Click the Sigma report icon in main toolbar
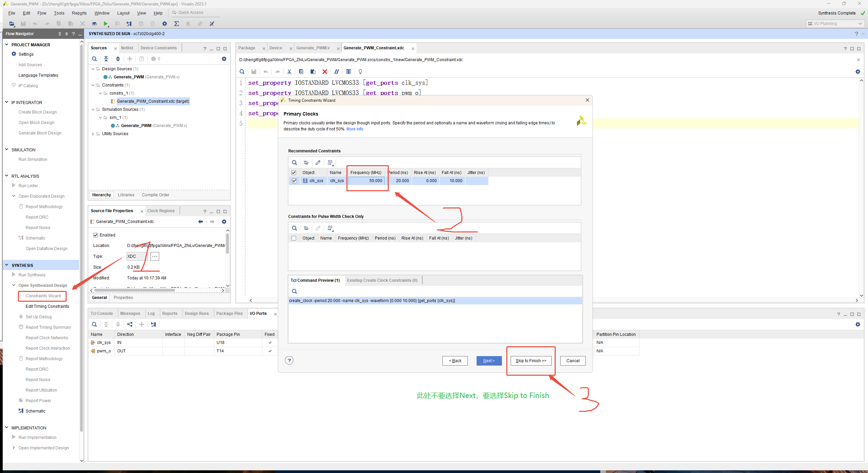Image resolution: width=868 pixels, height=473 pixels. point(176,24)
